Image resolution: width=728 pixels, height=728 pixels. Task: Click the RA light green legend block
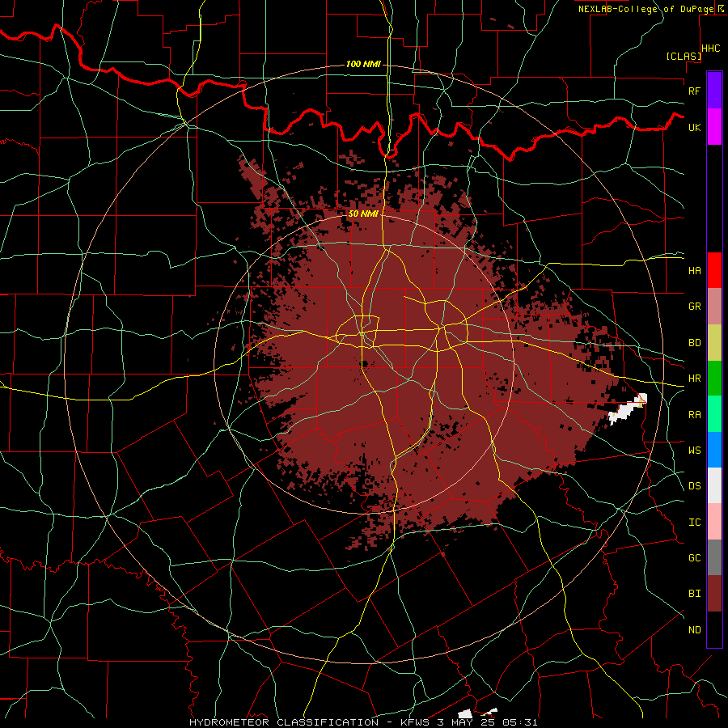click(714, 414)
